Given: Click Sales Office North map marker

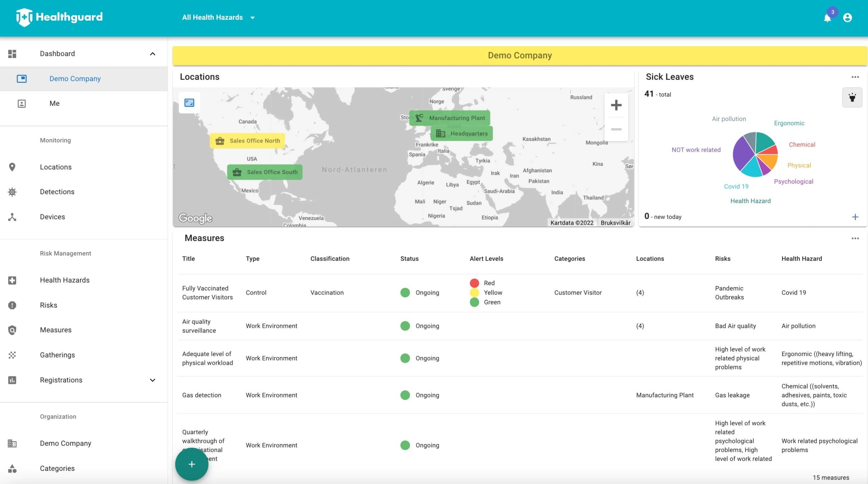Looking at the screenshot, I should (x=248, y=141).
